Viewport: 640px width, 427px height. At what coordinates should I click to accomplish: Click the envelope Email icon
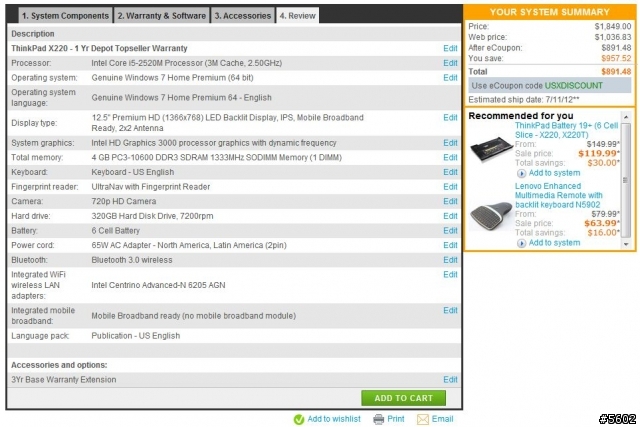[x=423, y=419]
